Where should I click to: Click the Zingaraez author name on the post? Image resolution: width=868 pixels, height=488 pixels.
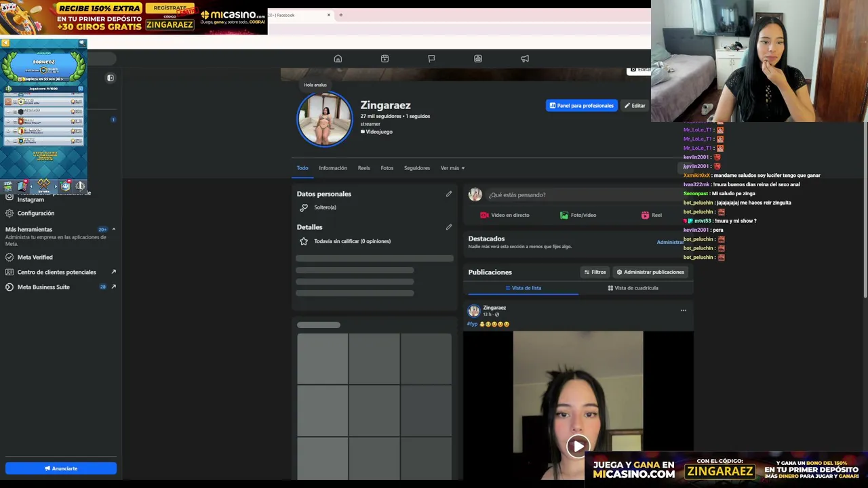pos(494,308)
